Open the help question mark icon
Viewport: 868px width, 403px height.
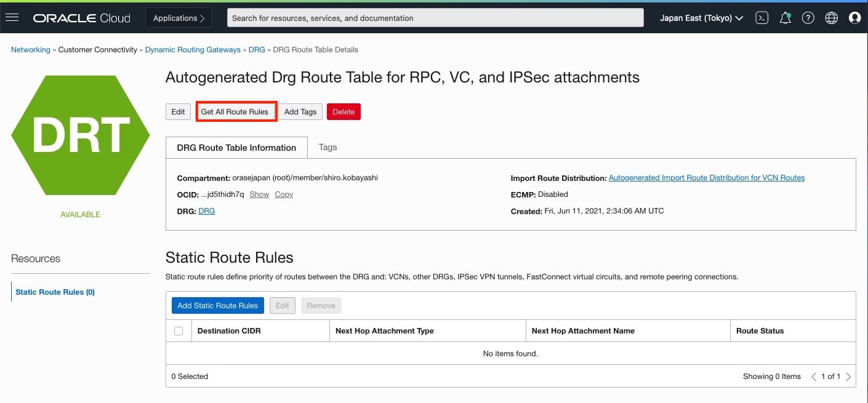808,18
